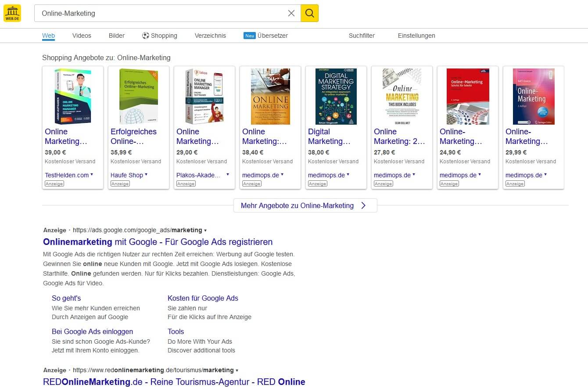Click the 24,90 € price label
This screenshot has height=388, width=588.
(450, 152)
